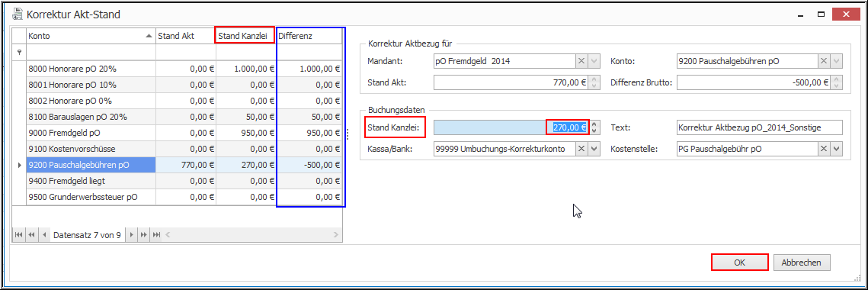Viewport: 868px width, 290px height.
Task: Click the Text input field
Action: [759, 127]
